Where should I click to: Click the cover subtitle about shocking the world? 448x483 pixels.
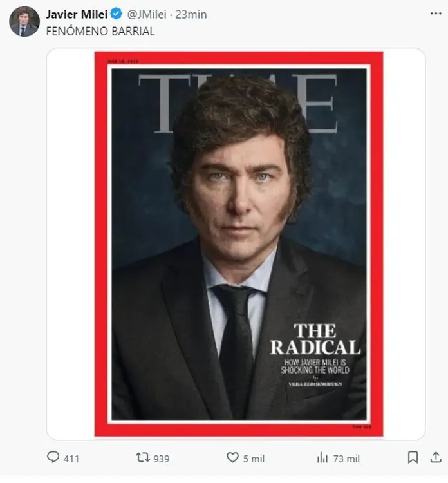pyautogui.click(x=316, y=366)
